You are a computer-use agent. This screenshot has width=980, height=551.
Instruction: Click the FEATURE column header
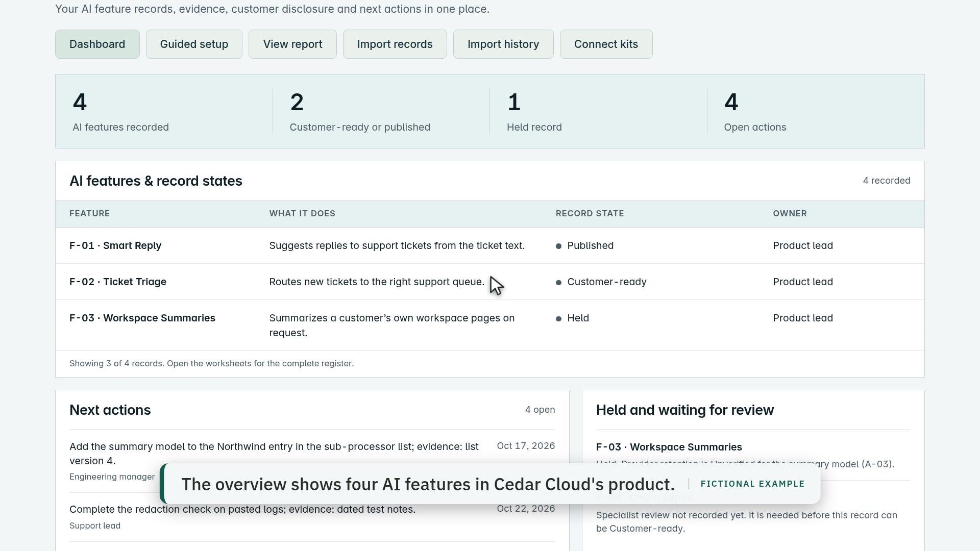89,213
